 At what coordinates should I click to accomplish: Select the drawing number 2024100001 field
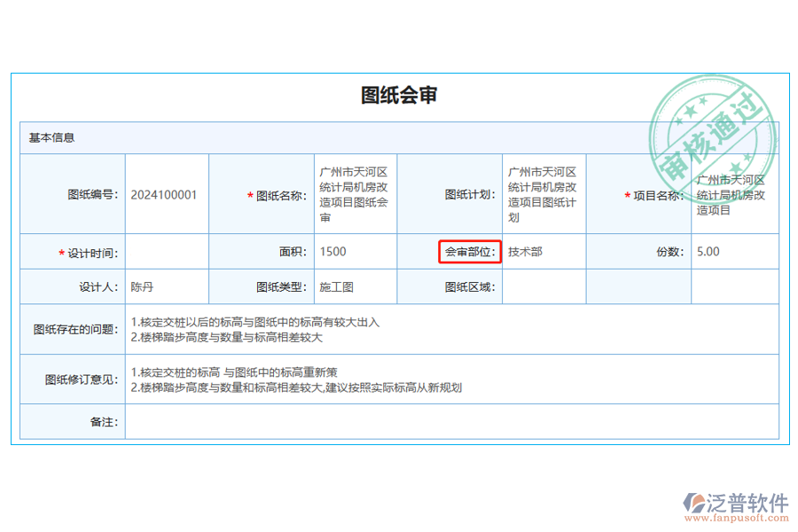click(x=166, y=194)
